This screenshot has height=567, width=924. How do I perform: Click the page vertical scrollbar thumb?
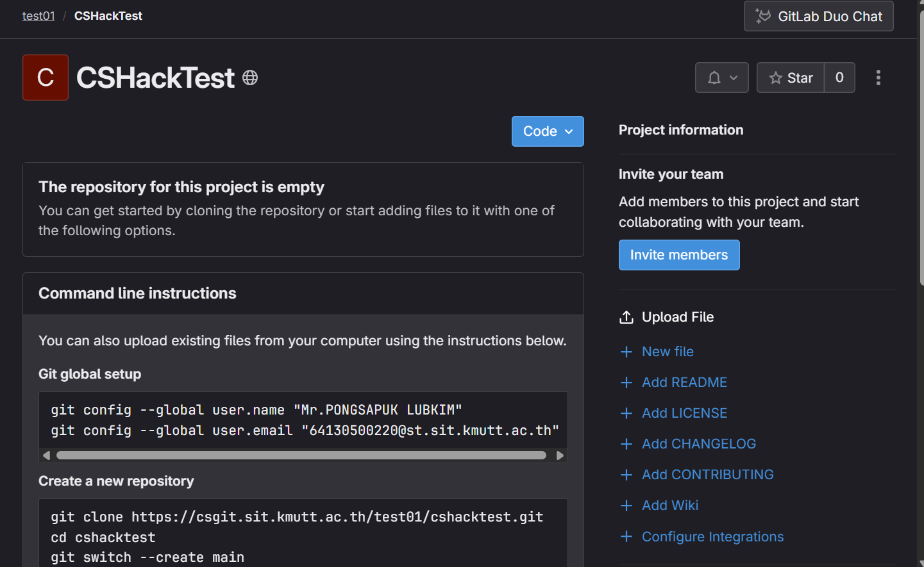(921, 147)
